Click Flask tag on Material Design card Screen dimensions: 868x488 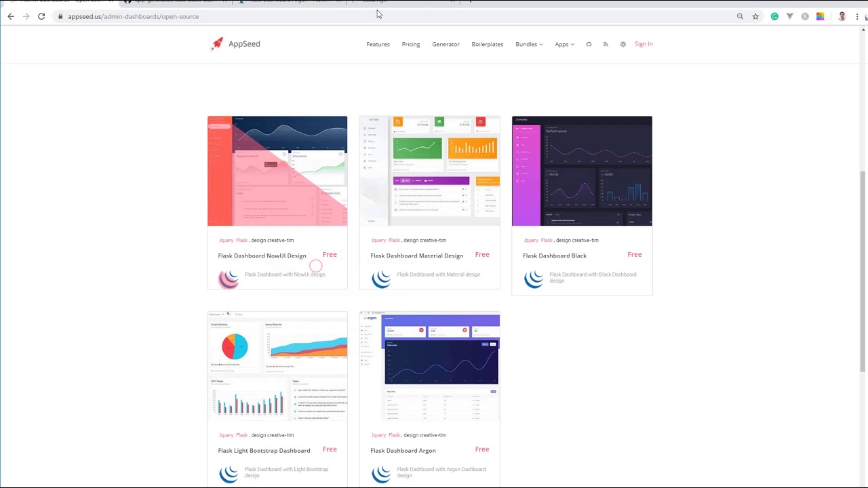[394, 240]
